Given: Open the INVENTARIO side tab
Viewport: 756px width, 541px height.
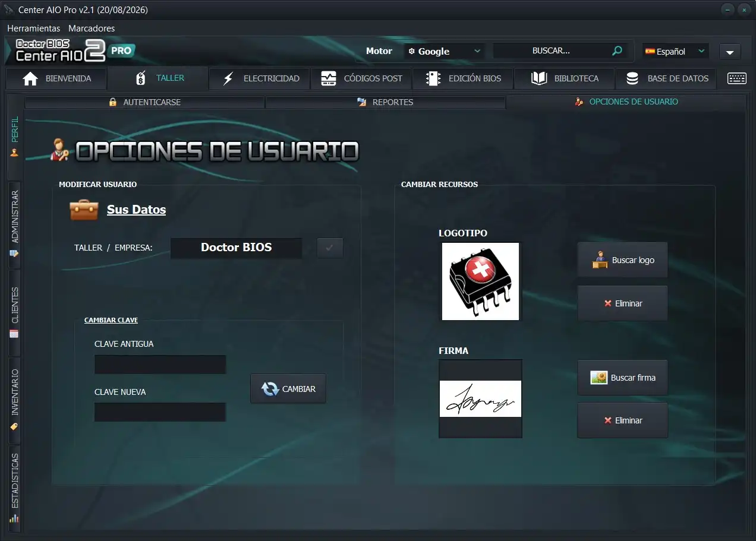Looking at the screenshot, I should [14, 400].
